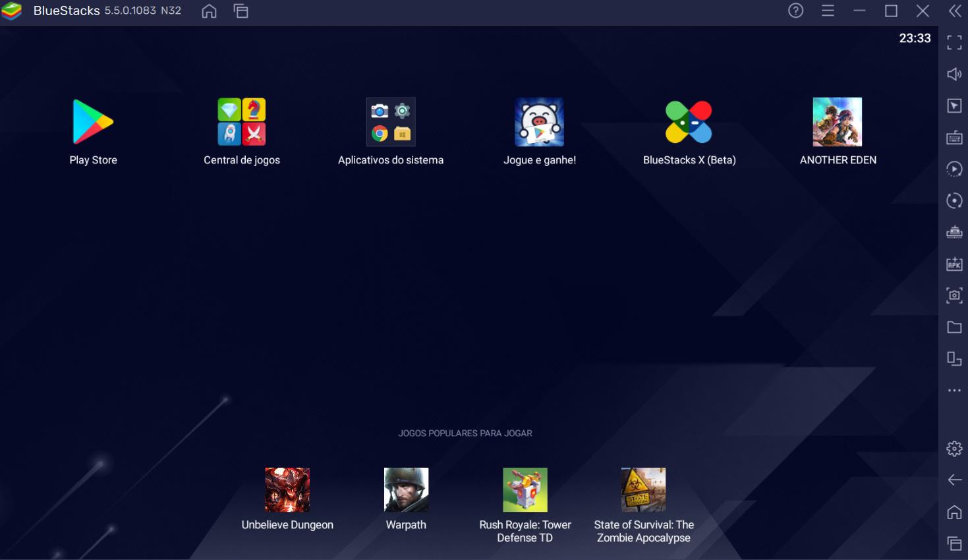The width and height of the screenshot is (968, 560).
Task: Open BlueStacks X (Beta)
Action: coord(689,123)
